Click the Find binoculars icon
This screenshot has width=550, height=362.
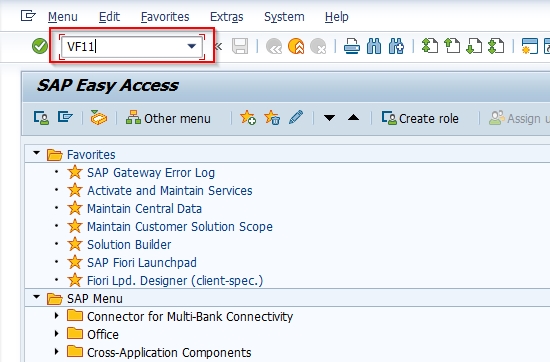click(x=374, y=46)
